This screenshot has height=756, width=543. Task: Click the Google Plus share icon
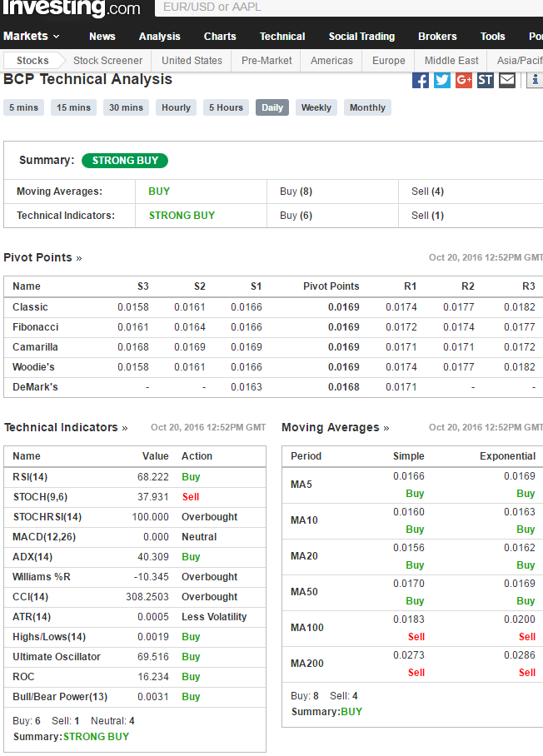(x=464, y=80)
